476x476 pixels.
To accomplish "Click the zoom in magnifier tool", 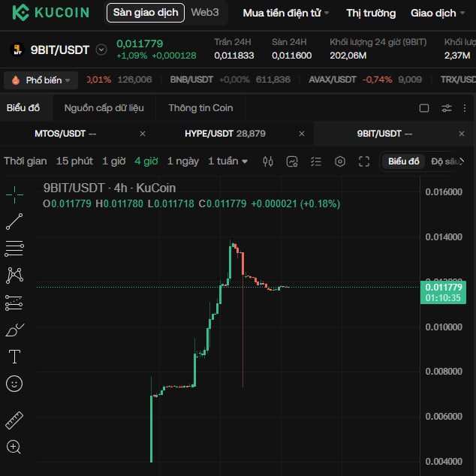I will pyautogui.click(x=14, y=447).
